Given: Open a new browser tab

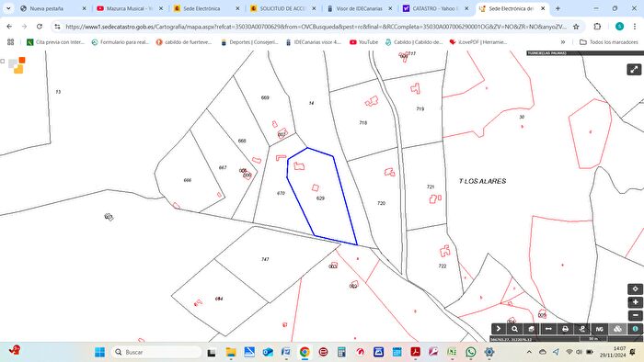Looking at the screenshot, I should coord(558,8).
